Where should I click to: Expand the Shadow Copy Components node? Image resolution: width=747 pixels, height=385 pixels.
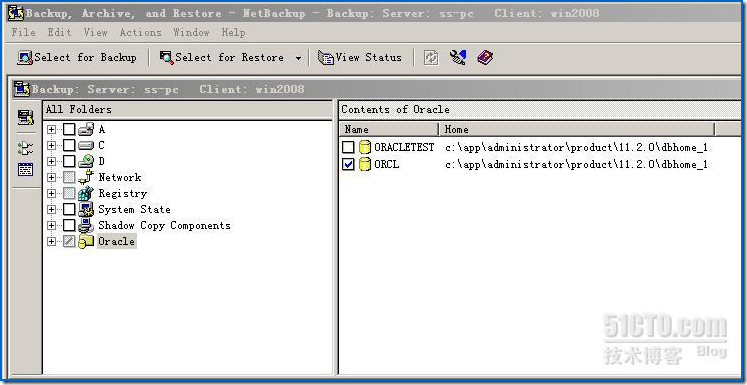[x=51, y=225]
